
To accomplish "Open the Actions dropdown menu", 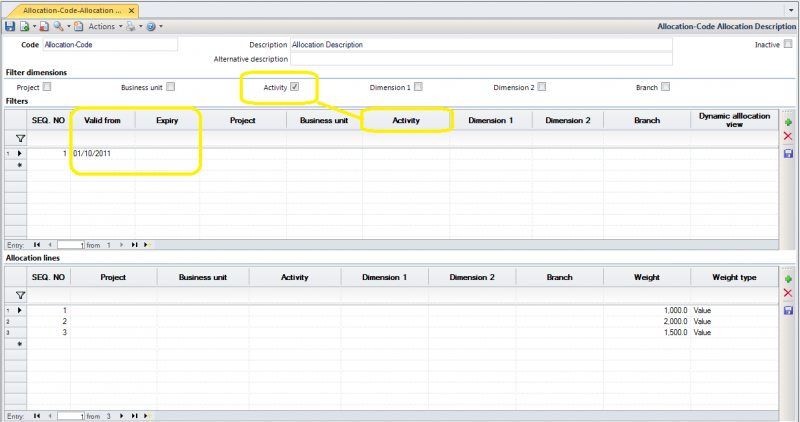I will click(x=105, y=27).
